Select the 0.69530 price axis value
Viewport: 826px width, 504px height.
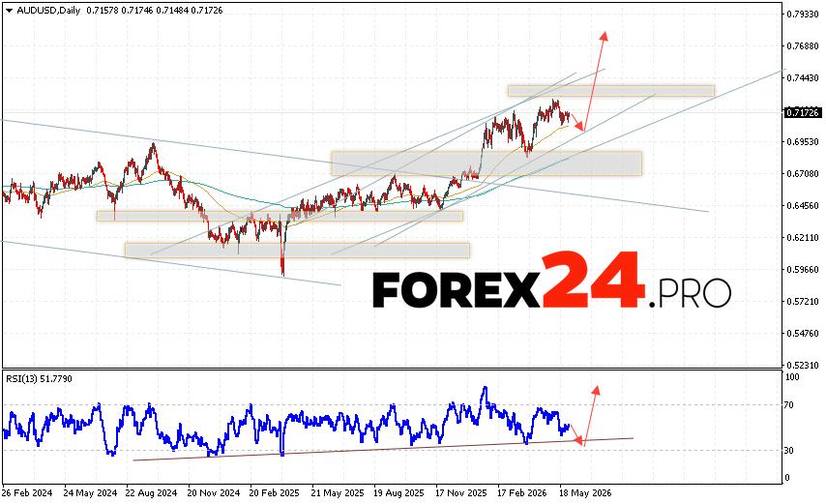[x=803, y=141]
